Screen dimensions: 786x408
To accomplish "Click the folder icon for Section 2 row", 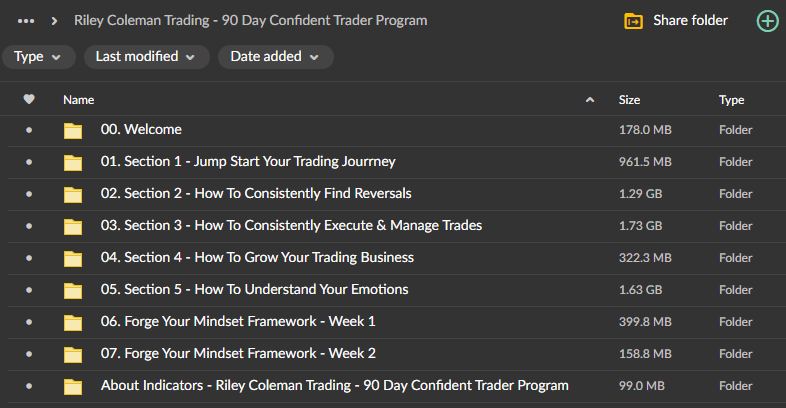I will click(x=73, y=194).
